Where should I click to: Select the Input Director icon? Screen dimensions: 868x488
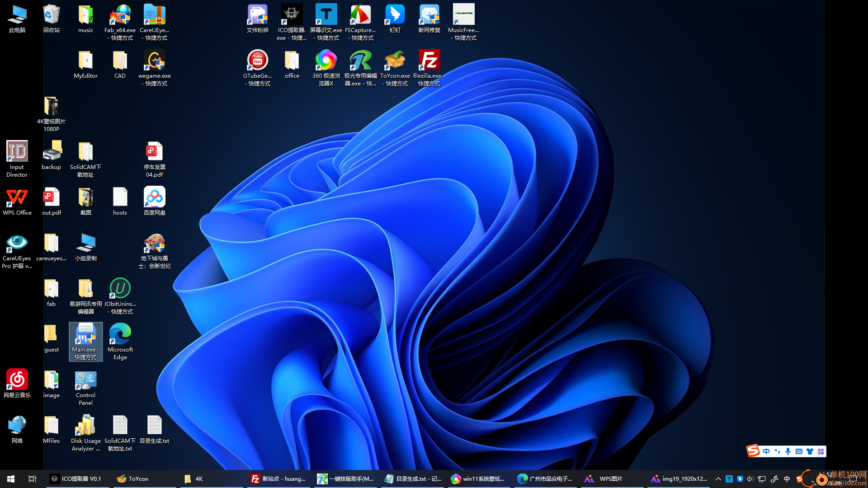tap(17, 159)
